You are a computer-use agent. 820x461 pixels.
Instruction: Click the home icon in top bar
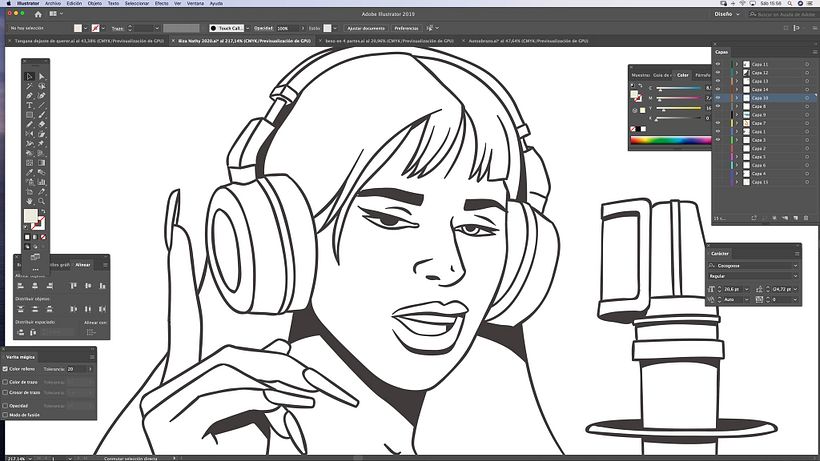click(38, 14)
